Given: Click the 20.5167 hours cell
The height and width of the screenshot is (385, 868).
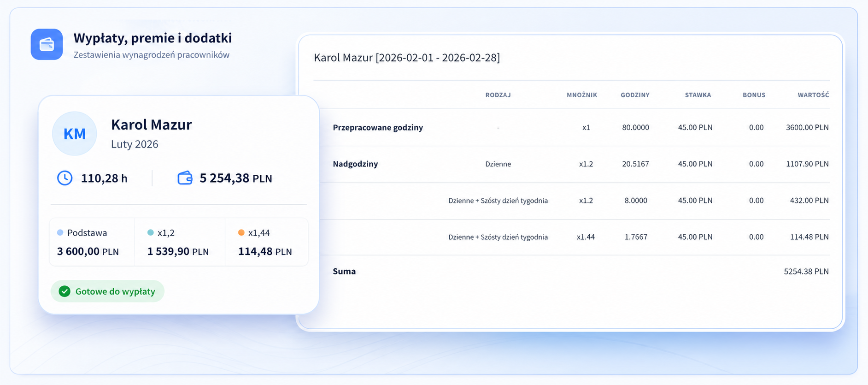Looking at the screenshot, I should tap(635, 164).
